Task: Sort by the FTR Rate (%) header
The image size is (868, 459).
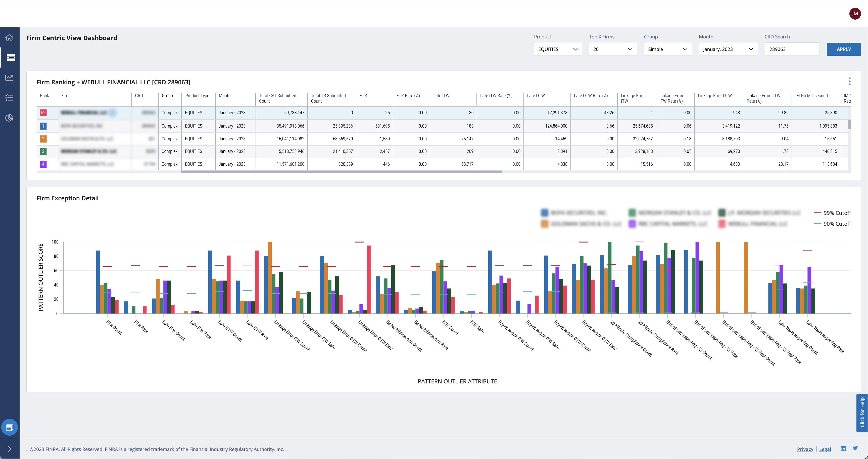Action: tap(408, 96)
